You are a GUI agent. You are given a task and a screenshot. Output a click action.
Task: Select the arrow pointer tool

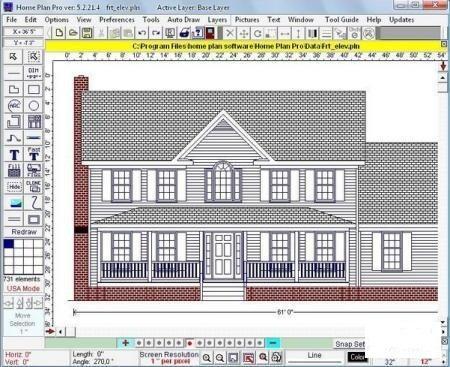coord(14,57)
